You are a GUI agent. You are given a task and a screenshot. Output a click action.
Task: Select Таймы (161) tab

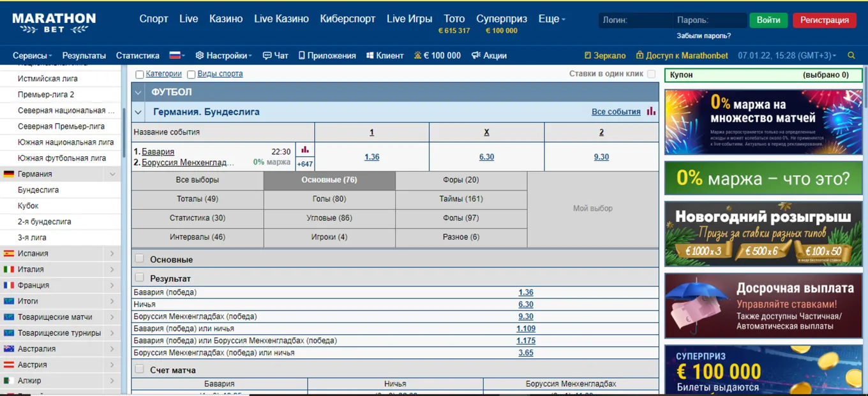(x=461, y=199)
